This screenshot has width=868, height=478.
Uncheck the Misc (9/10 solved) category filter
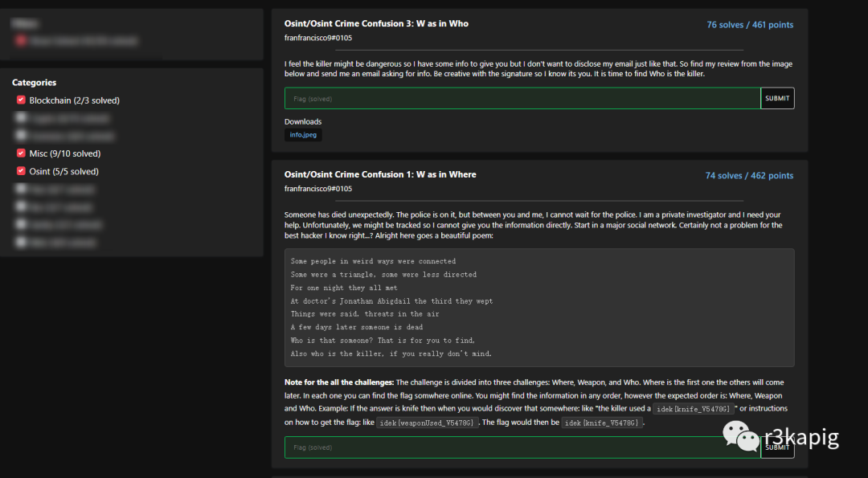(20, 153)
